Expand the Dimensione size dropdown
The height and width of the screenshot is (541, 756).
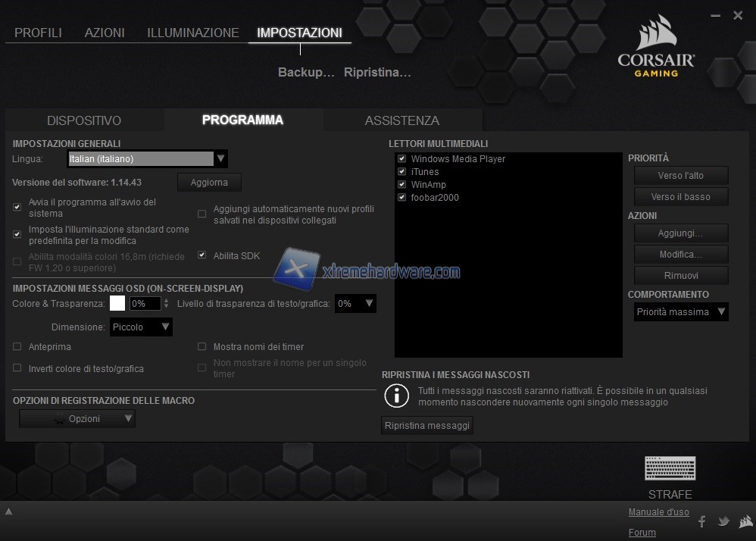coord(142,327)
